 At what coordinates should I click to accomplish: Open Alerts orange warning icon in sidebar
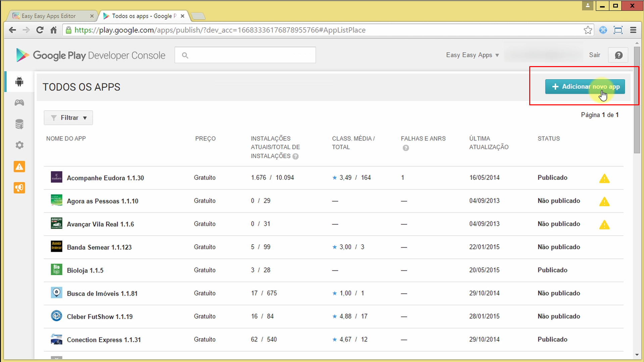(19, 167)
